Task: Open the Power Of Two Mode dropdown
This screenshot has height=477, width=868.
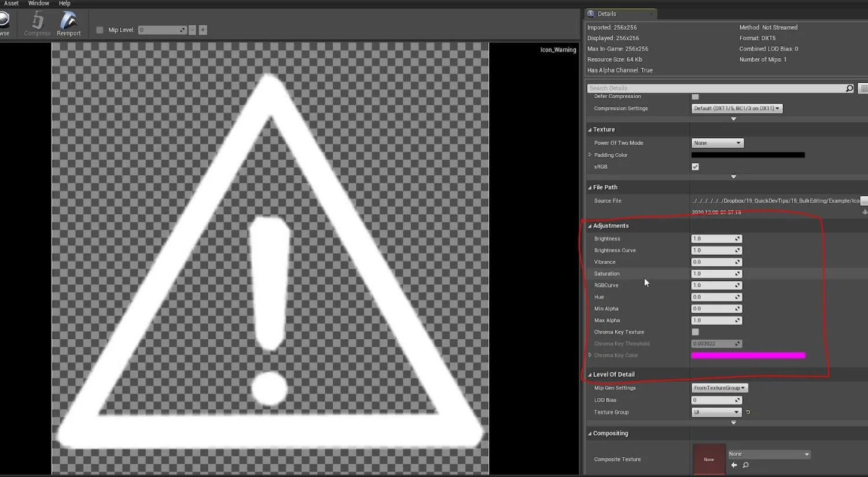Action: [x=717, y=142]
